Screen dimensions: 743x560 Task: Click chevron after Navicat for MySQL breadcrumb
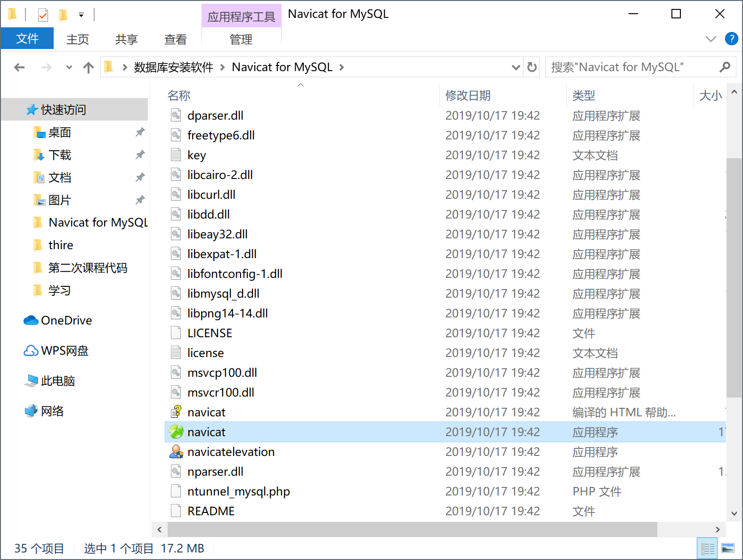click(341, 67)
